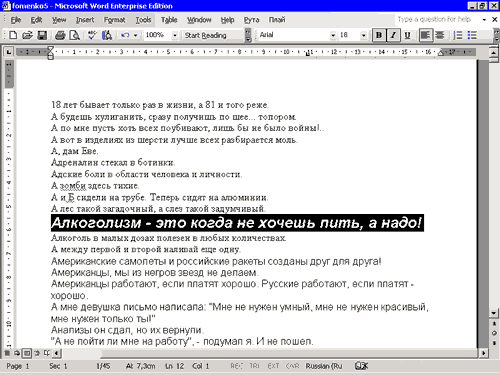The width and height of the screenshot is (500, 375).
Task: Open the View menu
Action: click(59, 20)
